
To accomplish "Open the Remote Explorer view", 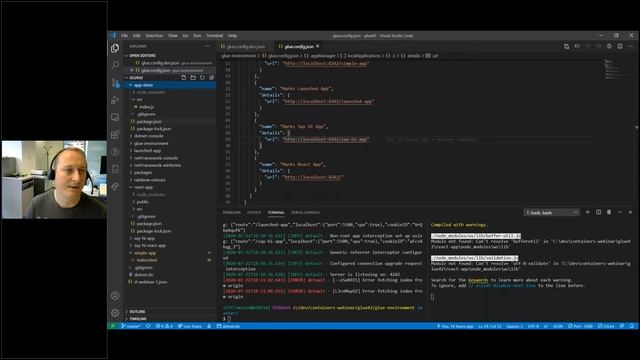I will (115, 118).
